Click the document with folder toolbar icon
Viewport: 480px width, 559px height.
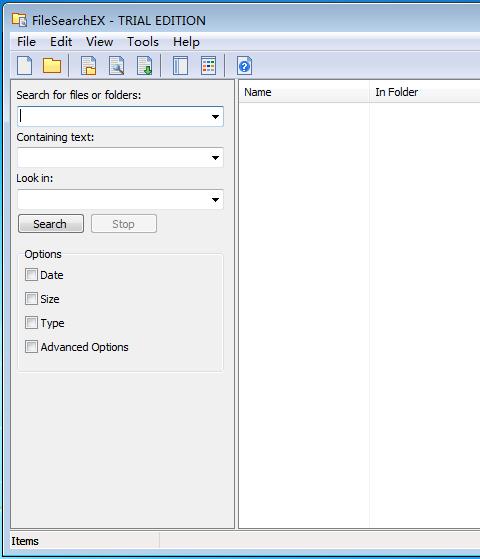coord(88,66)
